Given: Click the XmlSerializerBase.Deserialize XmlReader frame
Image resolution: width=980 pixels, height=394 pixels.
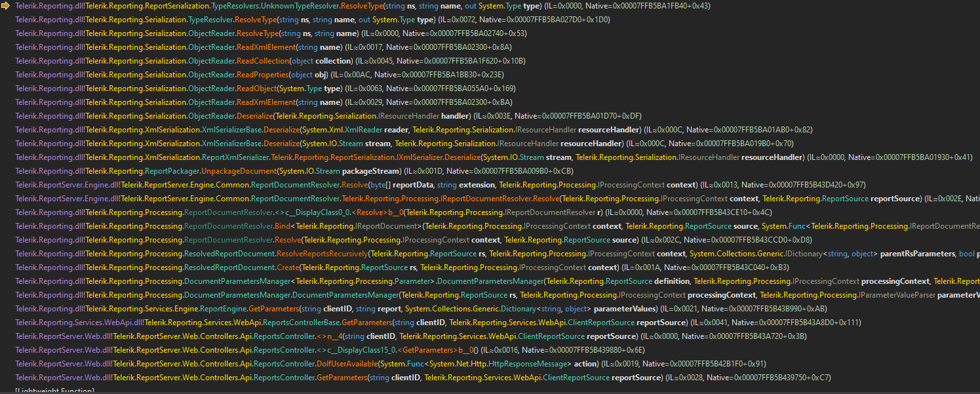Looking at the screenshot, I should (x=262, y=129).
